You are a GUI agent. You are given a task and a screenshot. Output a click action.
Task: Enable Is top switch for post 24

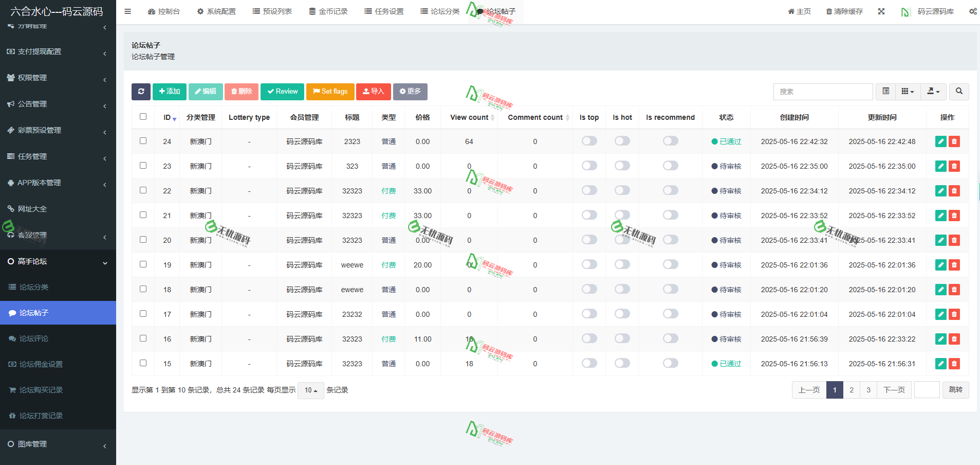click(x=589, y=141)
